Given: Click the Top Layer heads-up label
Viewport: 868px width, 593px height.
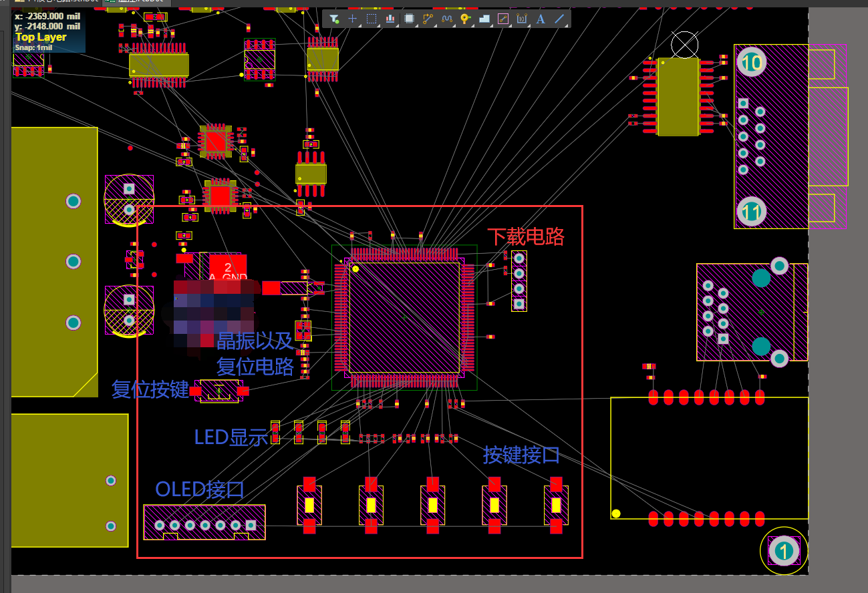Looking at the screenshot, I should pos(41,37).
